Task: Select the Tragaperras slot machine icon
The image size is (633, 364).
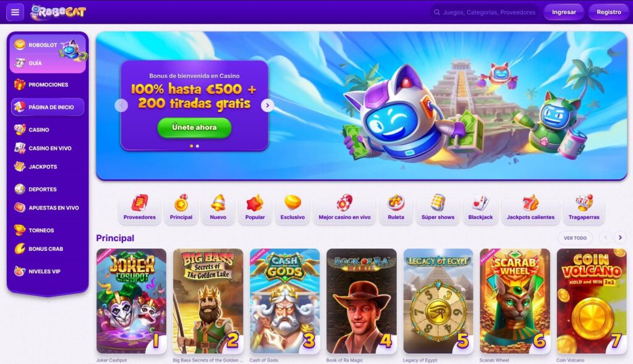Action: click(x=584, y=203)
